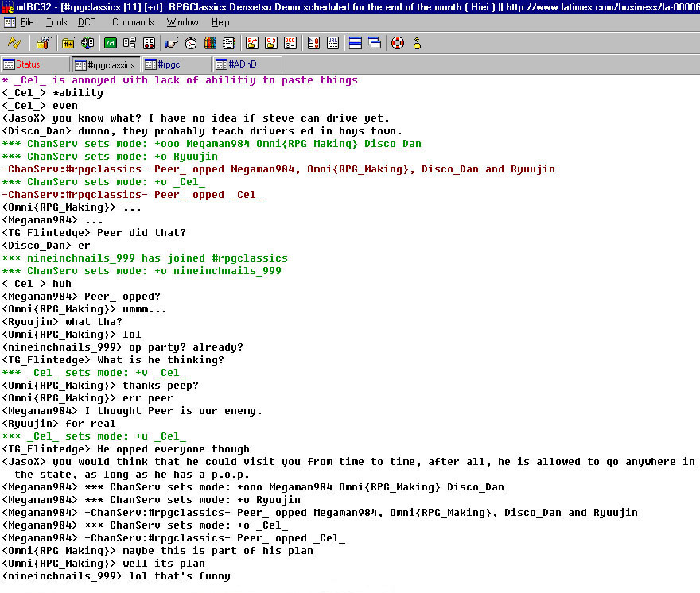Open the Commands menu
This screenshot has width=700, height=593.
133,22
